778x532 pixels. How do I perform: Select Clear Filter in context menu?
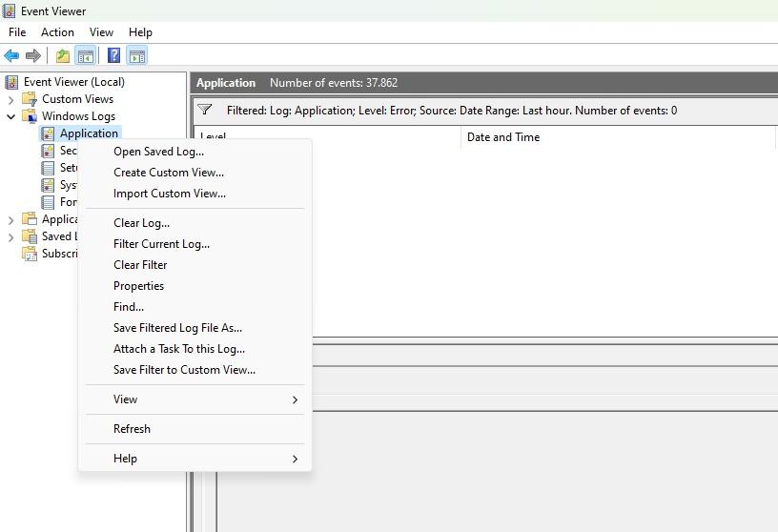point(140,265)
